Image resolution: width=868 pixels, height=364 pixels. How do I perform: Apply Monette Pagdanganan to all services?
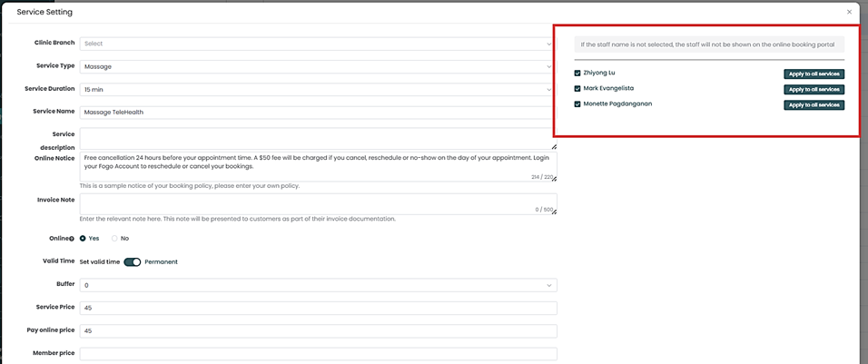pos(814,105)
